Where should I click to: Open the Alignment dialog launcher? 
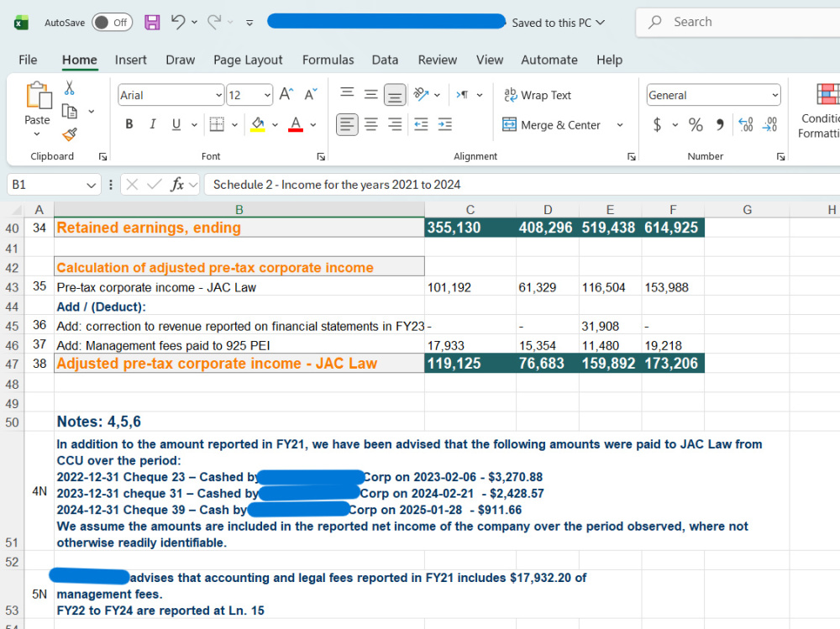point(632,156)
